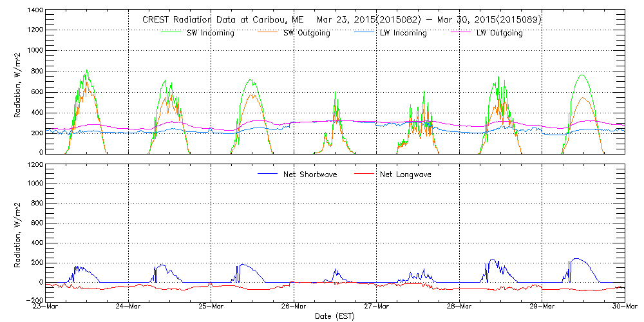The width and height of the screenshot is (644, 322).
Task: Select the 30-Mar x-axis date label
Action: point(625,307)
